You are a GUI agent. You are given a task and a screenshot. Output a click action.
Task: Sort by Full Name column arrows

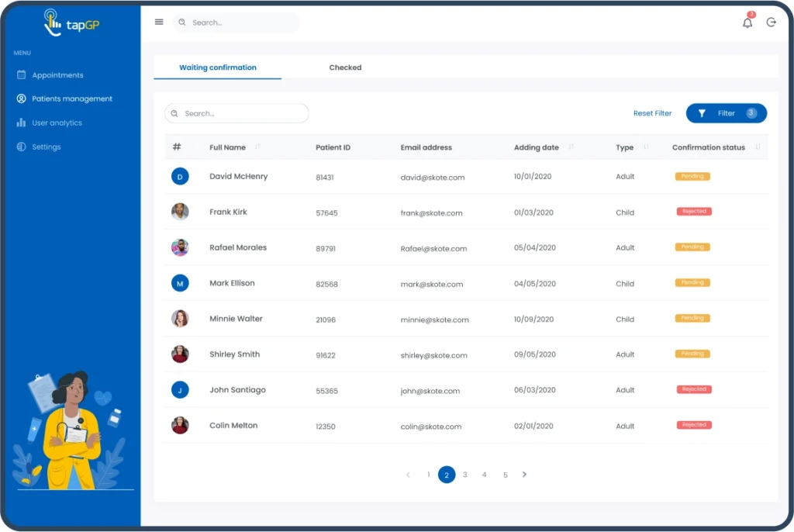(257, 147)
